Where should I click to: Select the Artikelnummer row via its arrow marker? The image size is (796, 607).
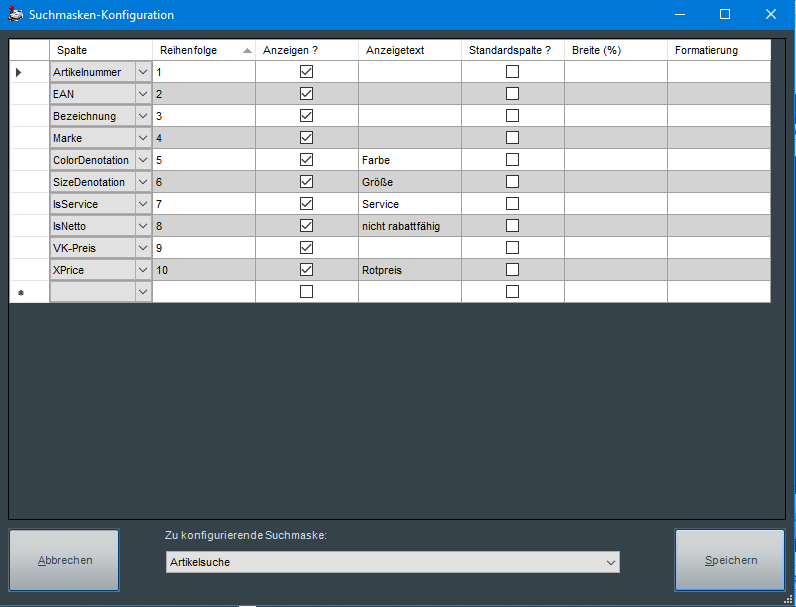pyautogui.click(x=19, y=72)
